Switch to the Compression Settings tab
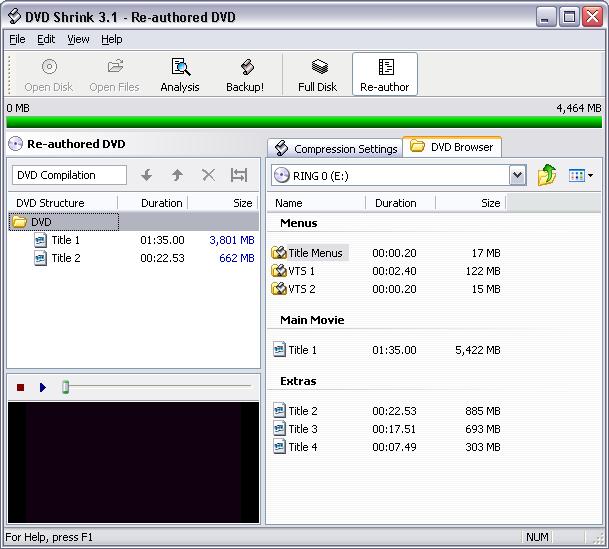The width and height of the screenshot is (609, 549). click(x=335, y=149)
